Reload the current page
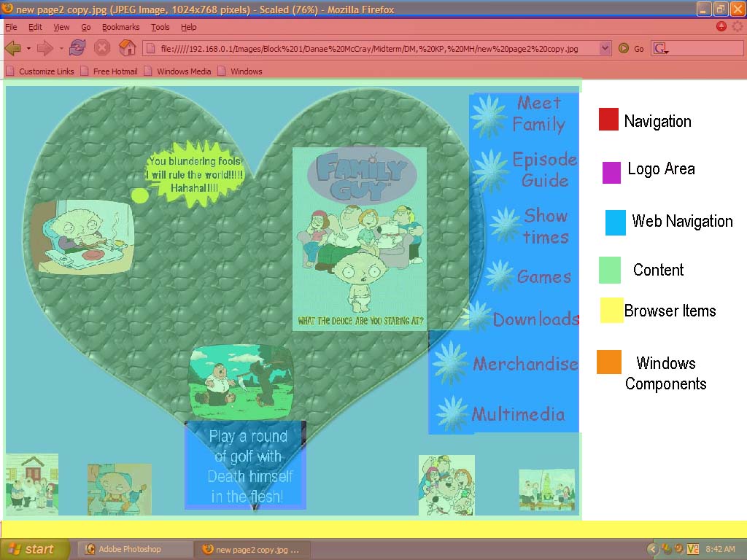Viewport: 747px width, 560px height. pos(77,48)
